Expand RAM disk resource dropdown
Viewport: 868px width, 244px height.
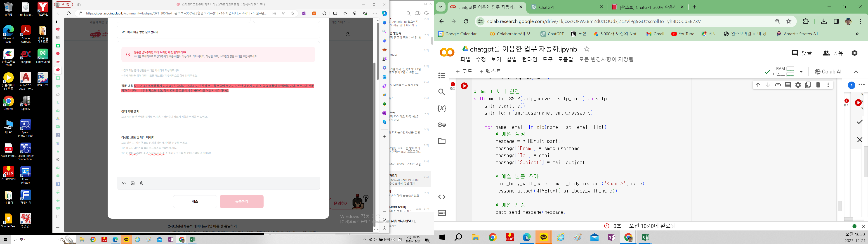tap(801, 71)
